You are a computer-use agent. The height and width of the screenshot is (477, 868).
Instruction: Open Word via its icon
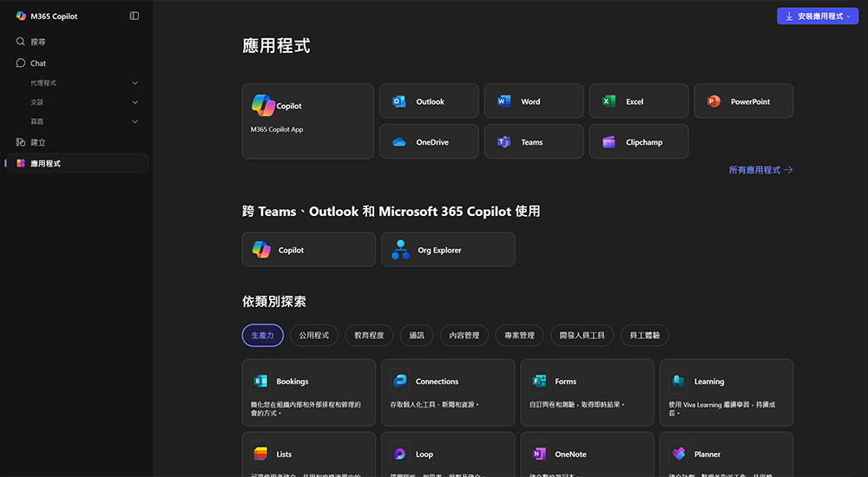click(503, 101)
